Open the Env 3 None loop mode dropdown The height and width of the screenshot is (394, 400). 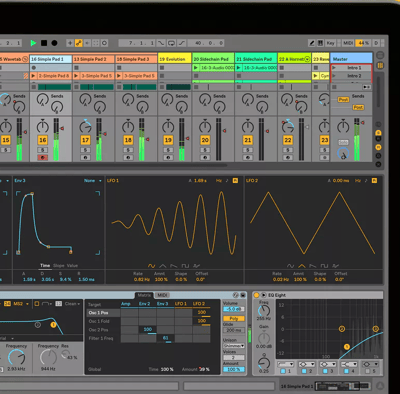point(93,181)
